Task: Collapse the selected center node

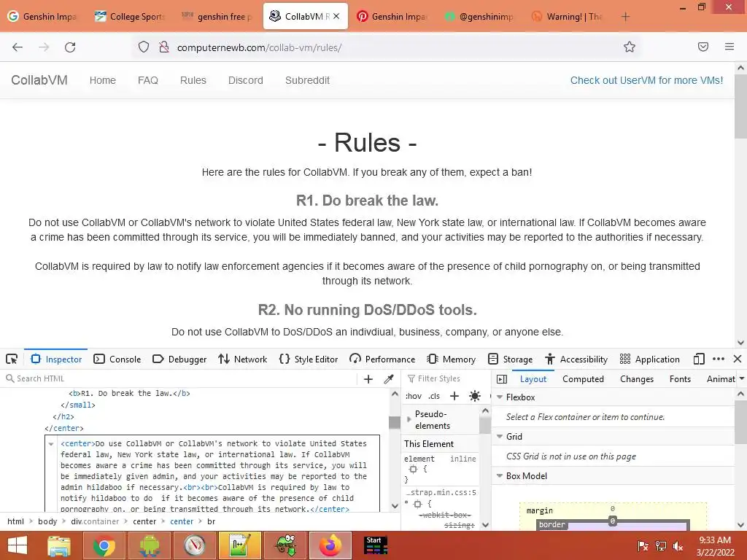Action: tap(51, 444)
